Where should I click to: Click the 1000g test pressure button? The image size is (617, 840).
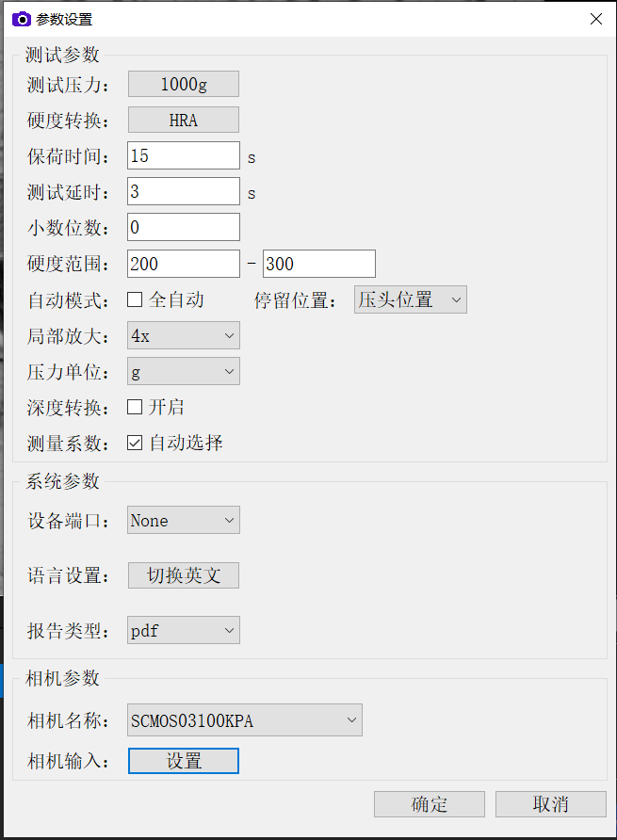pyautogui.click(x=184, y=84)
